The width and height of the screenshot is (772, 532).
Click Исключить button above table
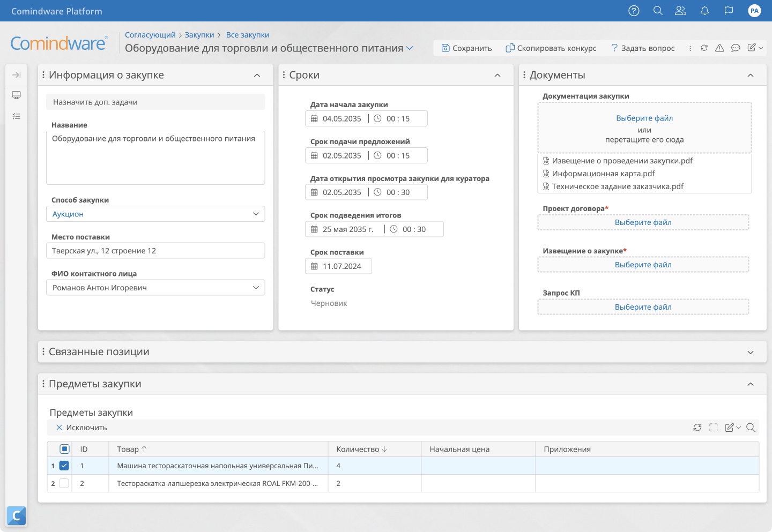(x=81, y=428)
